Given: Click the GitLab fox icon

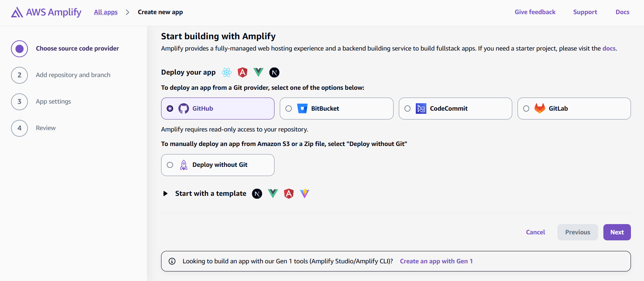Looking at the screenshot, I should 540,108.
